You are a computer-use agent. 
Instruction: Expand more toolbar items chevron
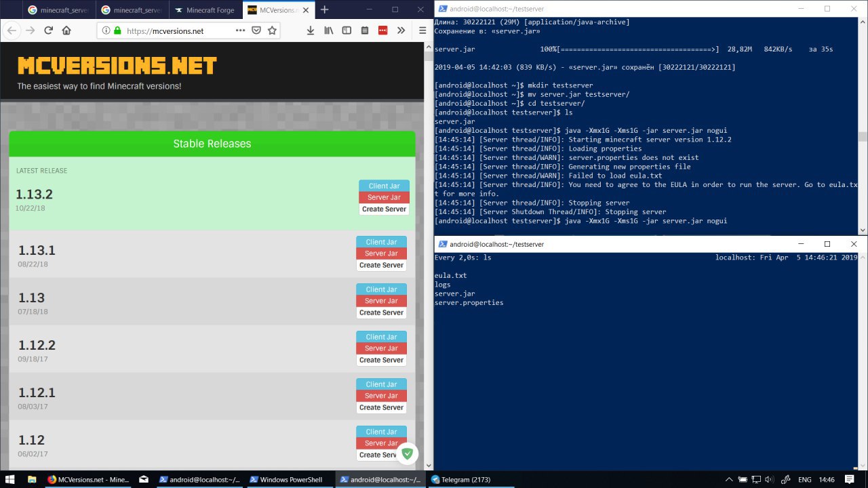point(401,30)
